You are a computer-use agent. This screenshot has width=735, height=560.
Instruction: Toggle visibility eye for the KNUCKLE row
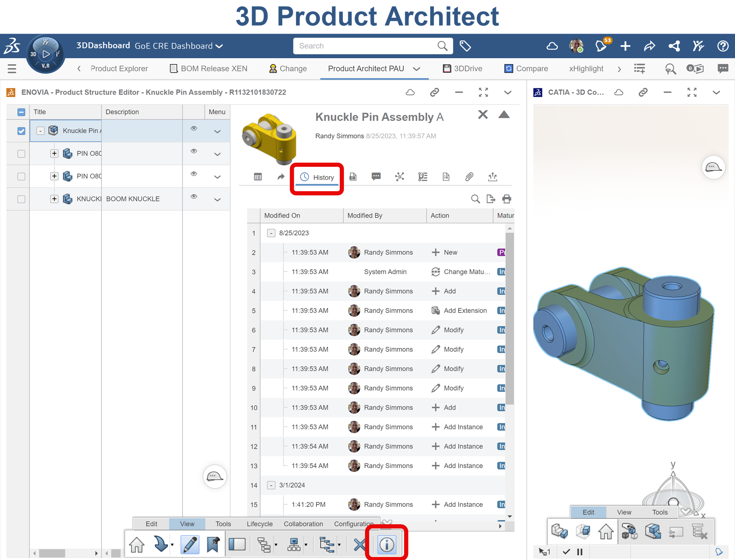click(x=194, y=197)
